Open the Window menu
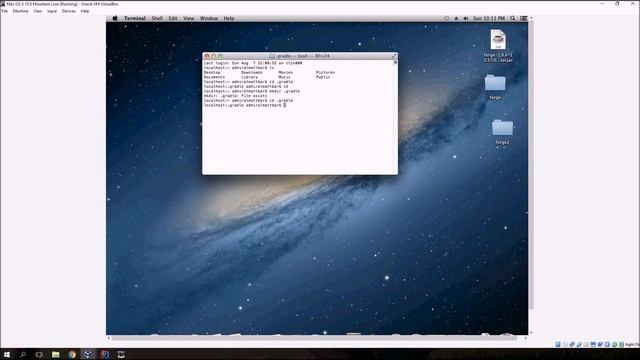 point(209,18)
